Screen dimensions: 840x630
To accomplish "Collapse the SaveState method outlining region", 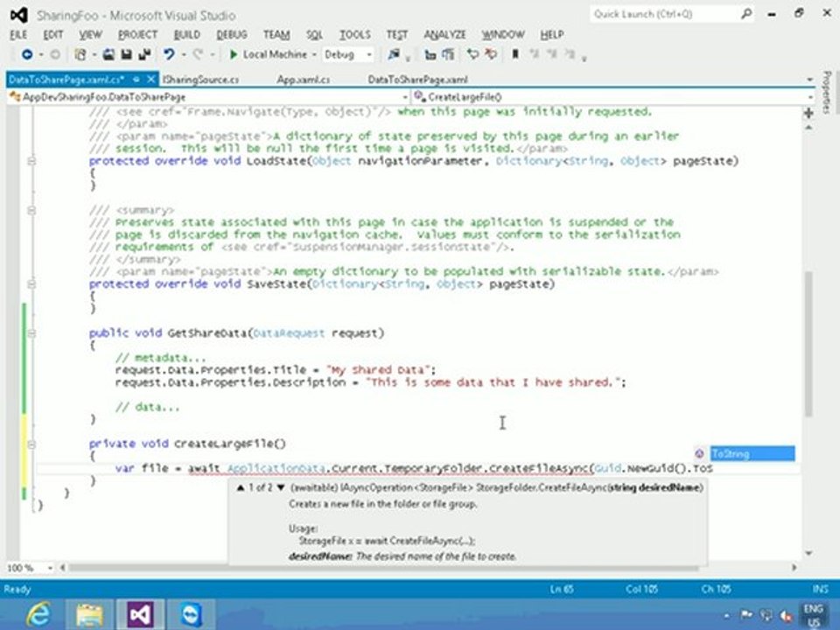I will pos(31,283).
